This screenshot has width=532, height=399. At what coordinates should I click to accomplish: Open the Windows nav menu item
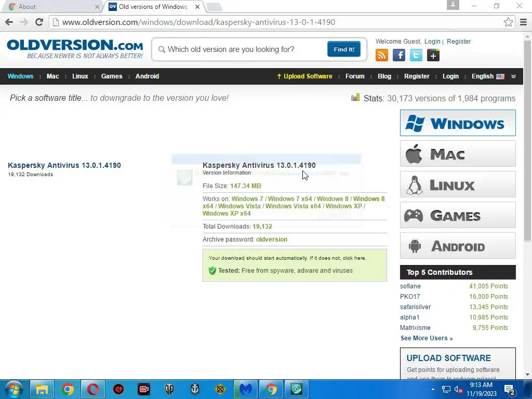20,76
